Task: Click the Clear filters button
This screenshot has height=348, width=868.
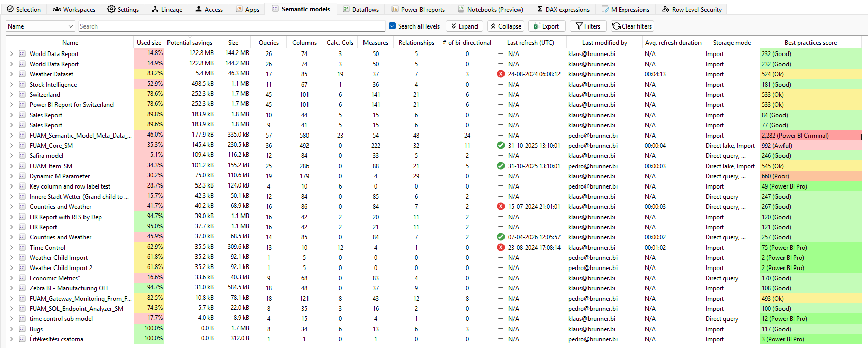Action: (632, 26)
